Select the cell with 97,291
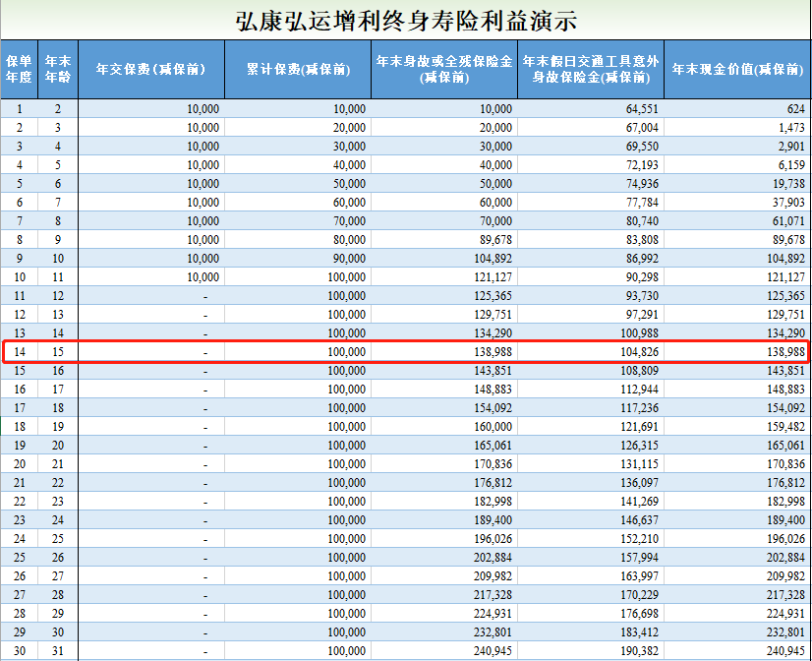The width and height of the screenshot is (812, 661). coord(591,314)
